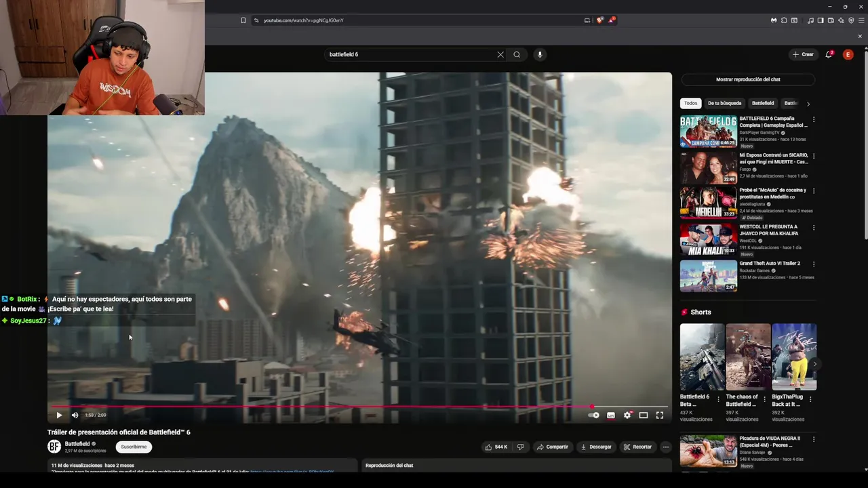Open options for 'The chaos of Battlefield' short
The width and height of the screenshot is (868, 488).
click(764, 399)
